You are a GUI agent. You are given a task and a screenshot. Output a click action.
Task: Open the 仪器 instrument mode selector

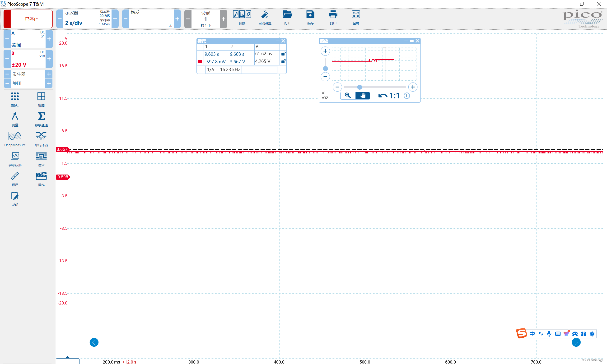tap(242, 18)
